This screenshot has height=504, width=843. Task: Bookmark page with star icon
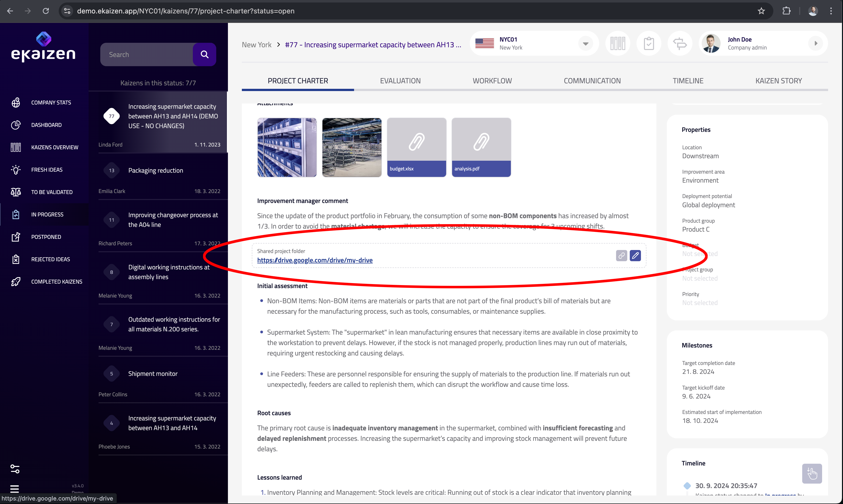(761, 11)
